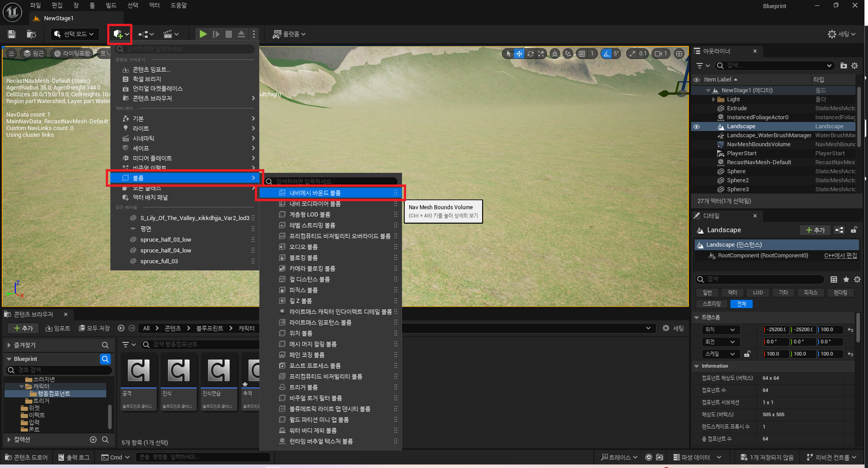Image resolution: width=868 pixels, height=468 pixels.
Task: Activate the translate move gizmo tool
Action: [x=519, y=54]
